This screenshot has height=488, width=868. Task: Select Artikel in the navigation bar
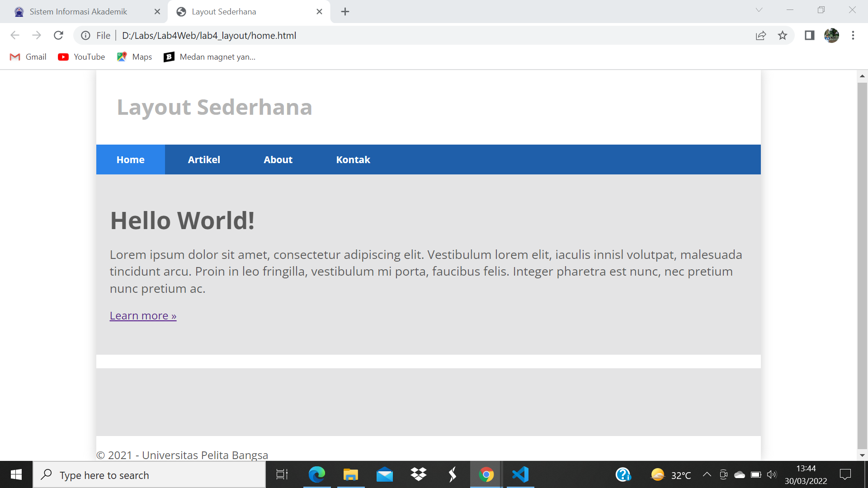(x=204, y=159)
